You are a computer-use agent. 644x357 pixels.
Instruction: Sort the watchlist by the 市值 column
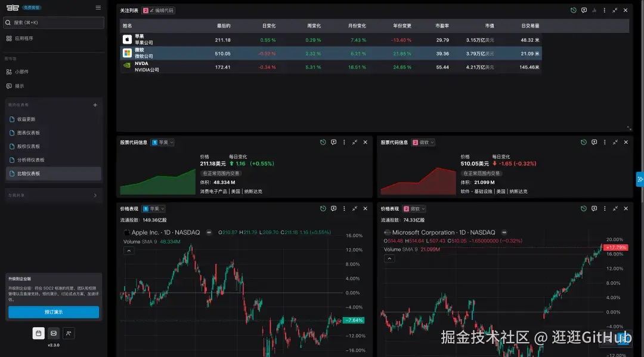pos(490,26)
